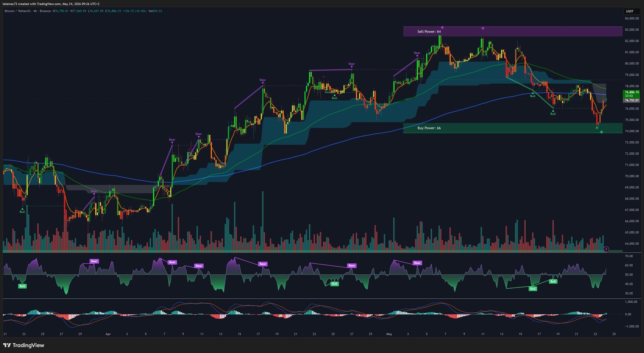Click the close value C76,886.15
This screenshot has width=644, height=353.
pyautogui.click(x=113, y=11)
